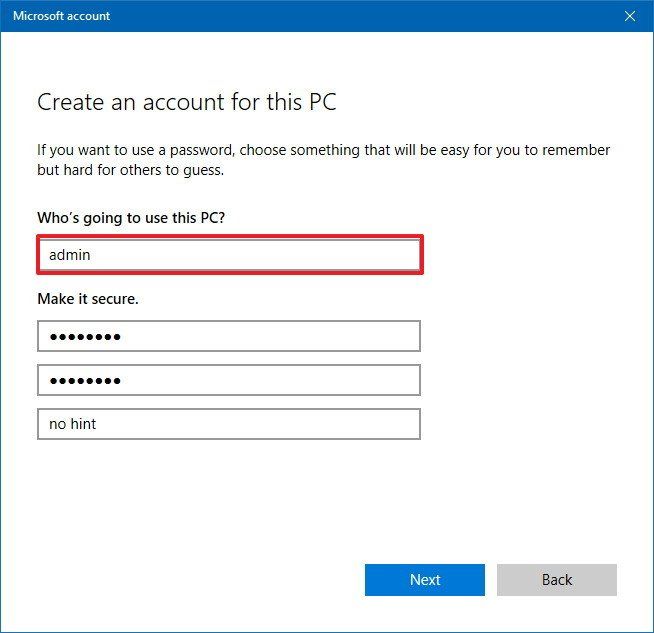Place cursor on the "no hint" text

(73, 424)
